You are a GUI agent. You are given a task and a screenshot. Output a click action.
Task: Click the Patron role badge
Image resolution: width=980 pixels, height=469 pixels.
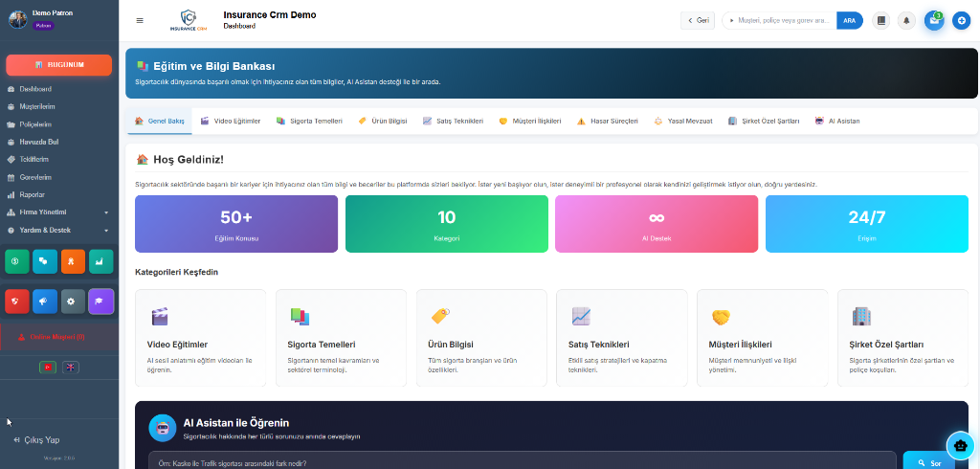(x=43, y=26)
